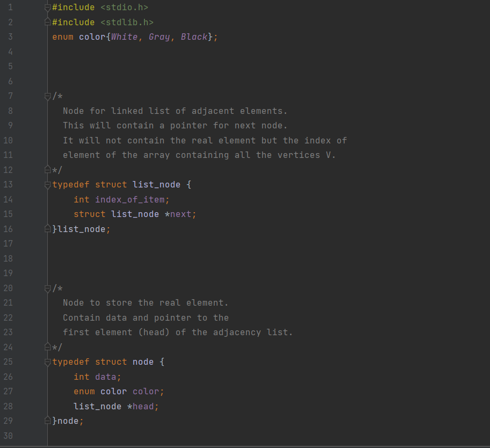Click the 'element of the array' comment line
This screenshot has width=490, height=448.
[x=199, y=155]
